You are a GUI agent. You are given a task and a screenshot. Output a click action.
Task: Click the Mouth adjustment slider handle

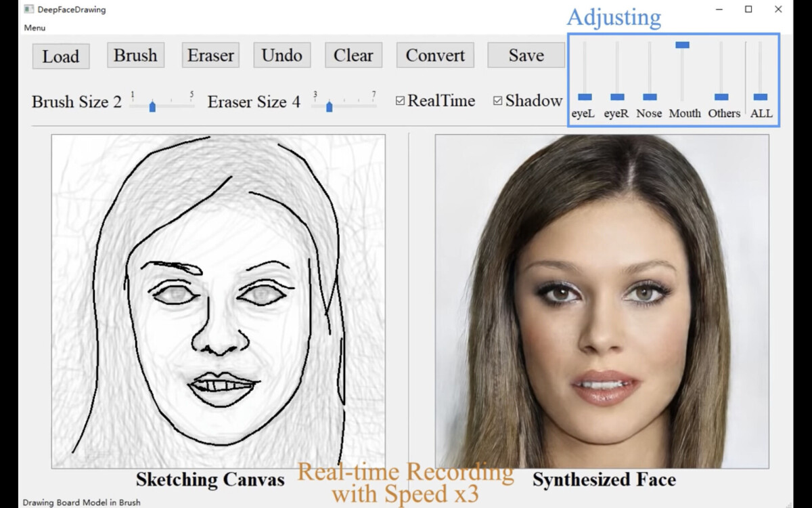(x=682, y=45)
